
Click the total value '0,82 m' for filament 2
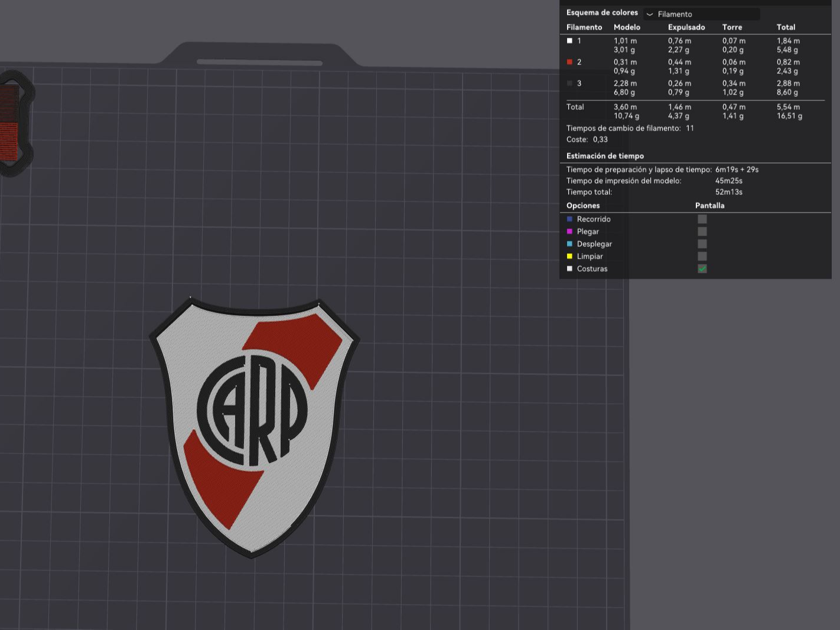point(788,62)
